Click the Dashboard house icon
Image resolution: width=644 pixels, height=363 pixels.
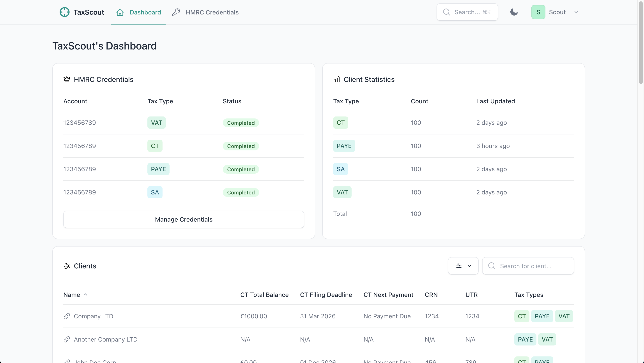120,12
